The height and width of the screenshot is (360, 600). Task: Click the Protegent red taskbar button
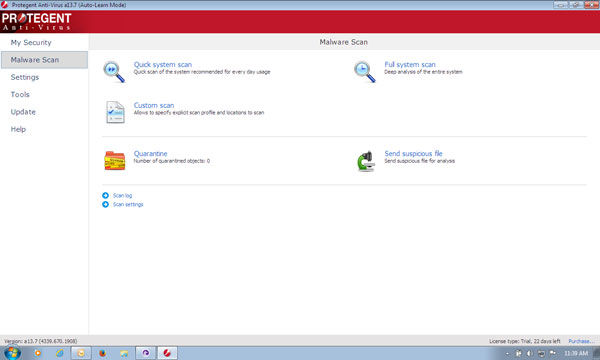[167, 353]
